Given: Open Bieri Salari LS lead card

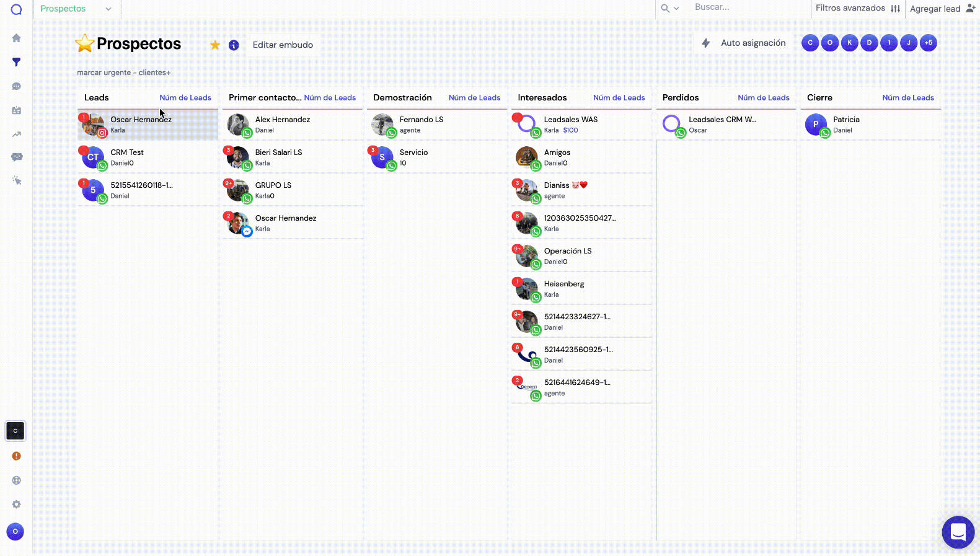Looking at the screenshot, I should [x=293, y=157].
